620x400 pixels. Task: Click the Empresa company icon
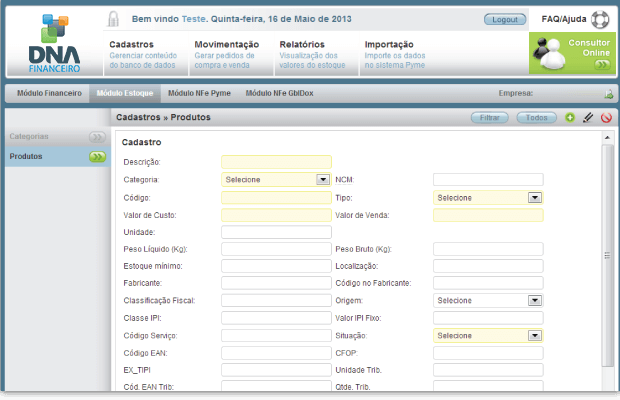(x=607, y=94)
